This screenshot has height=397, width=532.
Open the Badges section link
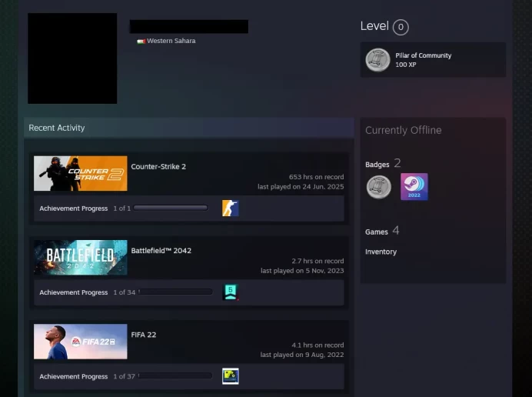click(377, 165)
